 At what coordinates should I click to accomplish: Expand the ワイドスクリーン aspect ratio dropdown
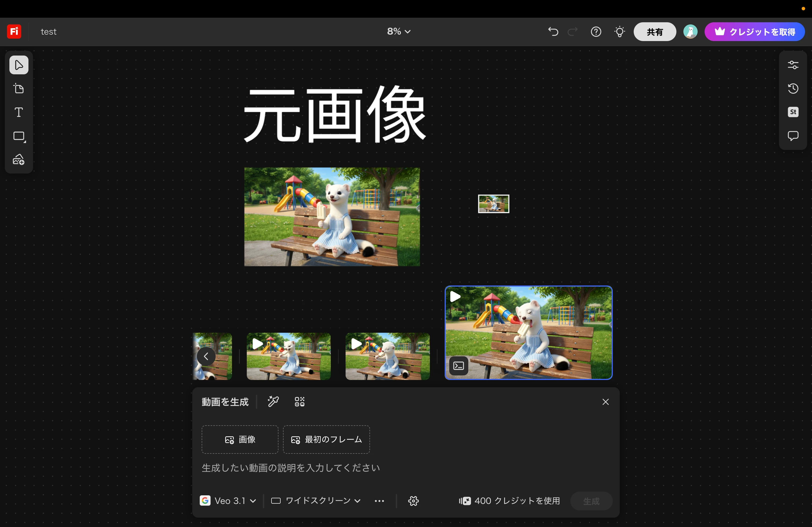pyautogui.click(x=316, y=501)
